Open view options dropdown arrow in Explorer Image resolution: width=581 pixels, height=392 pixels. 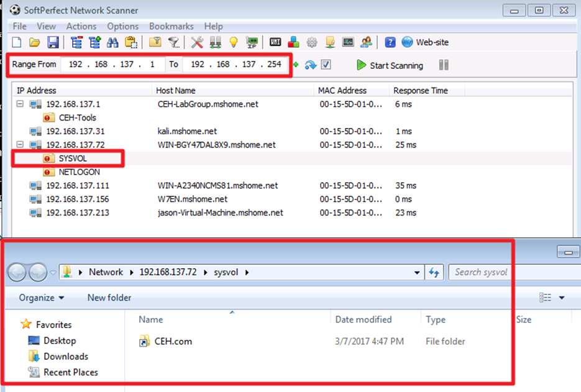coord(562,298)
